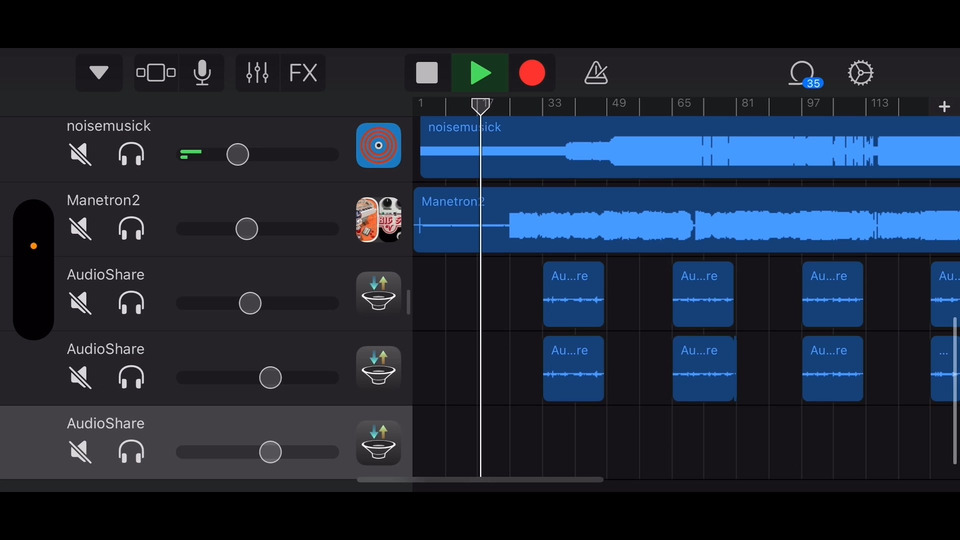The height and width of the screenshot is (540, 960).
Task: Select the Manetron2 track name
Action: pos(103,200)
